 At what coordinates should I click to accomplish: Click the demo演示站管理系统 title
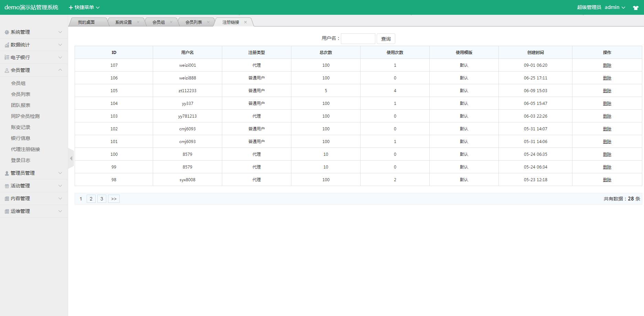[31, 7]
